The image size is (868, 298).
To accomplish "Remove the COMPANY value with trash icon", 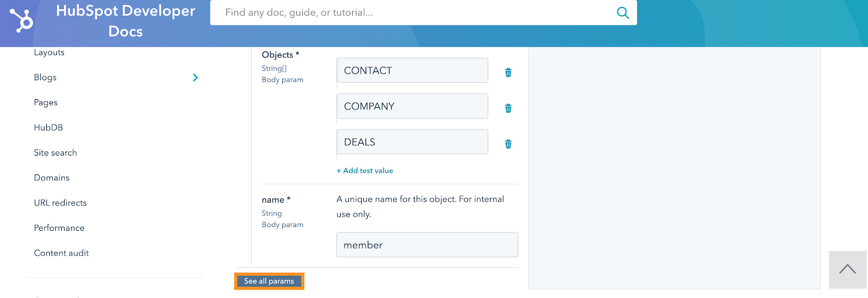I will coord(508,108).
